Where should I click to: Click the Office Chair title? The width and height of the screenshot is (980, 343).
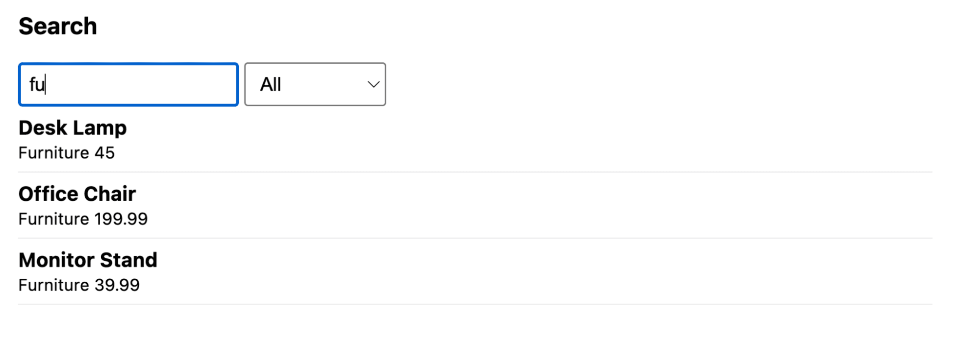77,194
